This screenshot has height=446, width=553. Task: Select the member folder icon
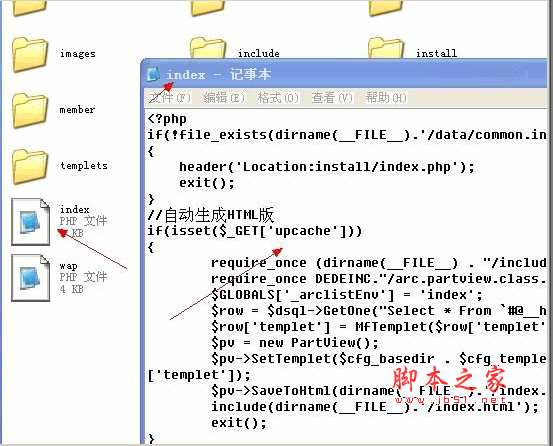(x=30, y=110)
